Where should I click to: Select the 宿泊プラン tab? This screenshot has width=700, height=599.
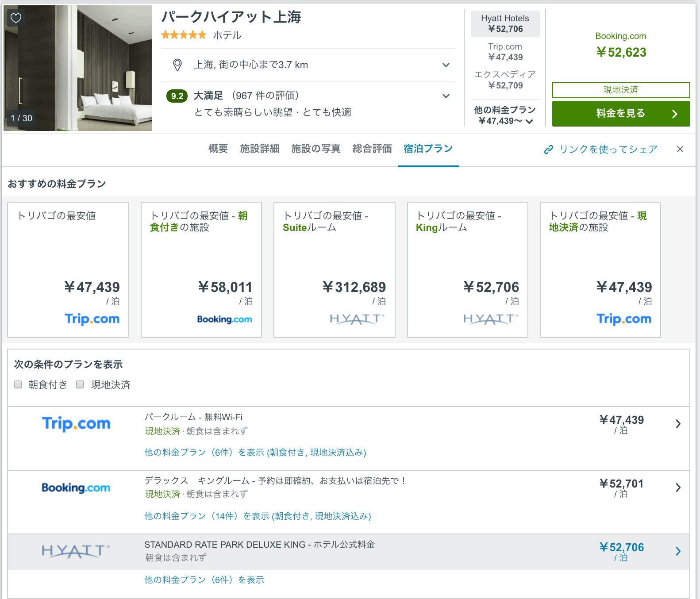pos(428,149)
